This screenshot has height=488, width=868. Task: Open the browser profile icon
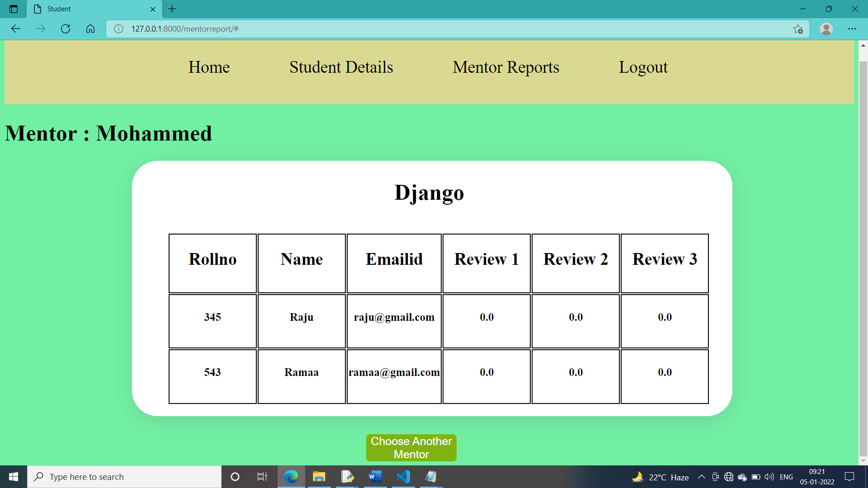tap(826, 28)
